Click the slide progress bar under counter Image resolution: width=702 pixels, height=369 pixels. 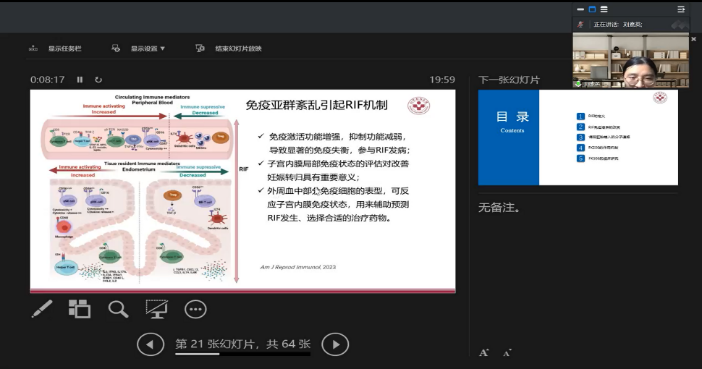tap(243, 354)
